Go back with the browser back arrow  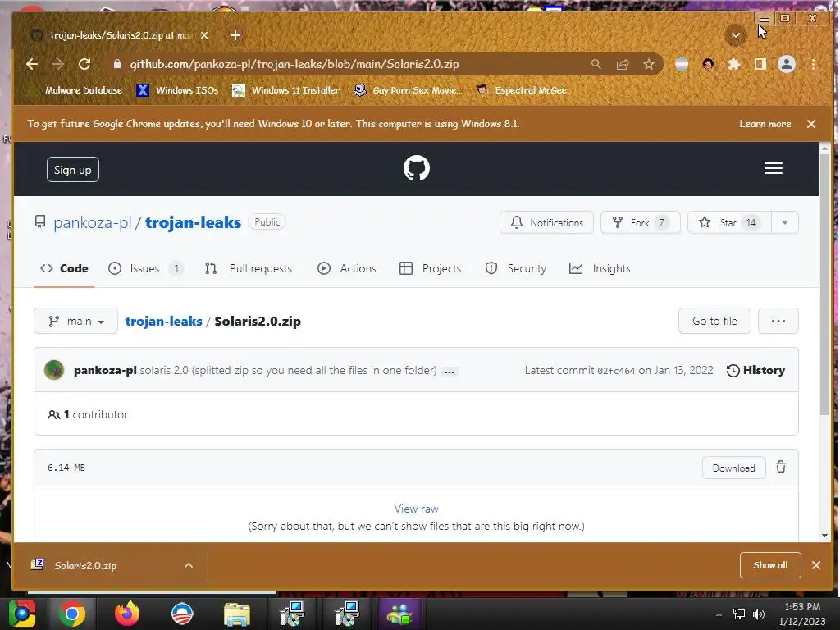(32, 64)
